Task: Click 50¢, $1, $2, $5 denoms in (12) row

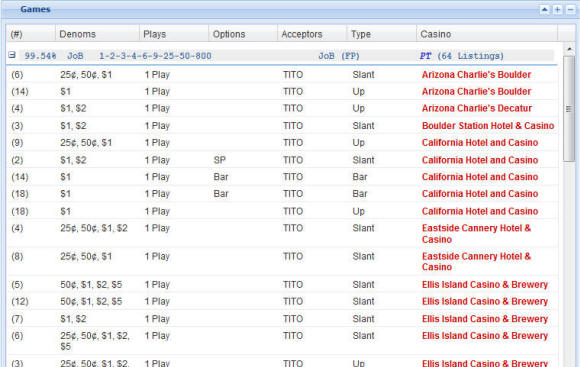Action: [91, 302]
